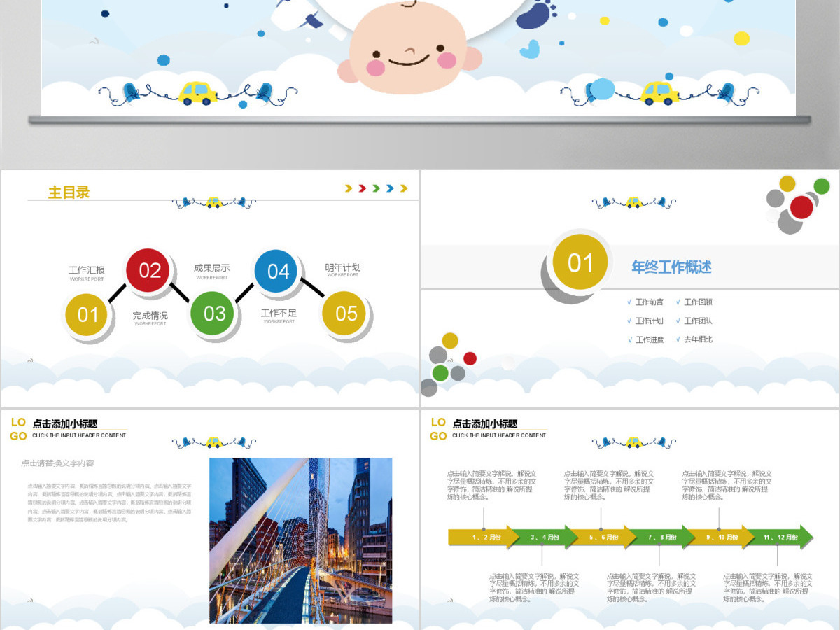
Task: Click the yellow car left of the baby
Action: point(197,93)
